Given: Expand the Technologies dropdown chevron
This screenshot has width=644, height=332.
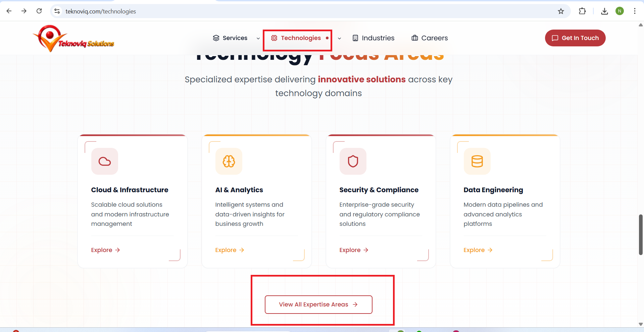Looking at the screenshot, I should 339,38.
